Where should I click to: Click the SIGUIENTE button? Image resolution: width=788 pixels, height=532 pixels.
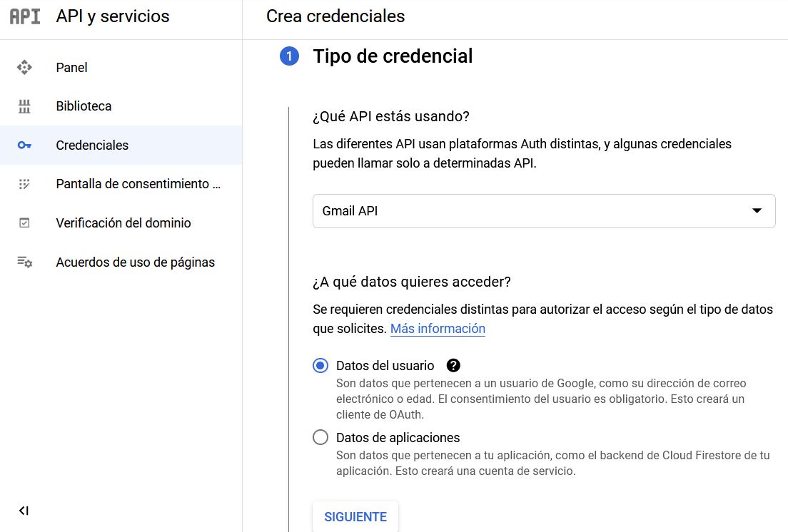(355, 516)
